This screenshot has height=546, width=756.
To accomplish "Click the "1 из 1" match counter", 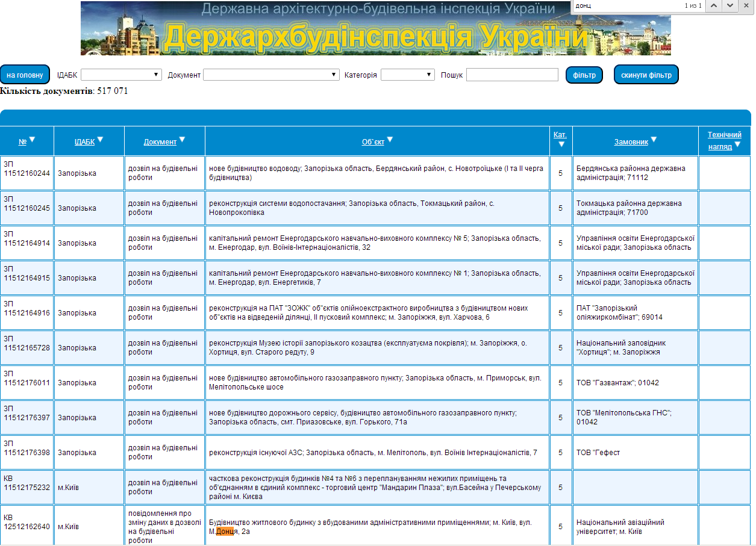I will click(x=693, y=5).
